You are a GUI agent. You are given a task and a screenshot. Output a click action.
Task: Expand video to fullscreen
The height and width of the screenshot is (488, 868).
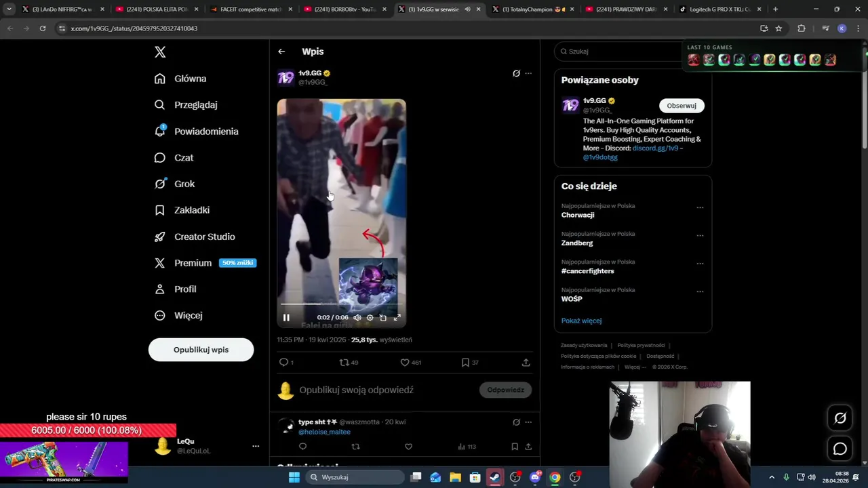pyautogui.click(x=397, y=317)
